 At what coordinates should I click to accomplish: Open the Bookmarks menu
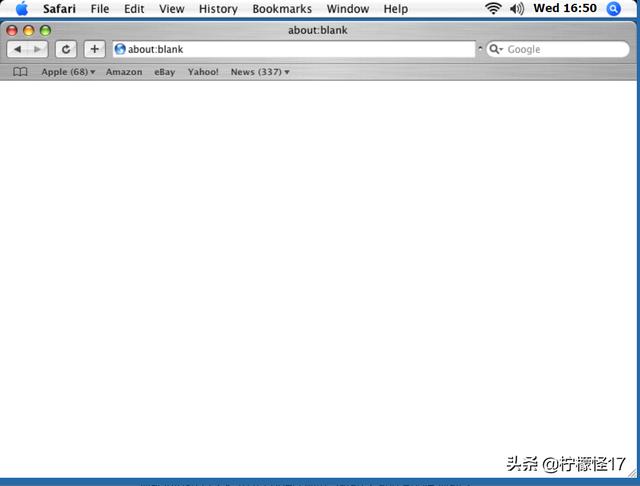pos(282,9)
